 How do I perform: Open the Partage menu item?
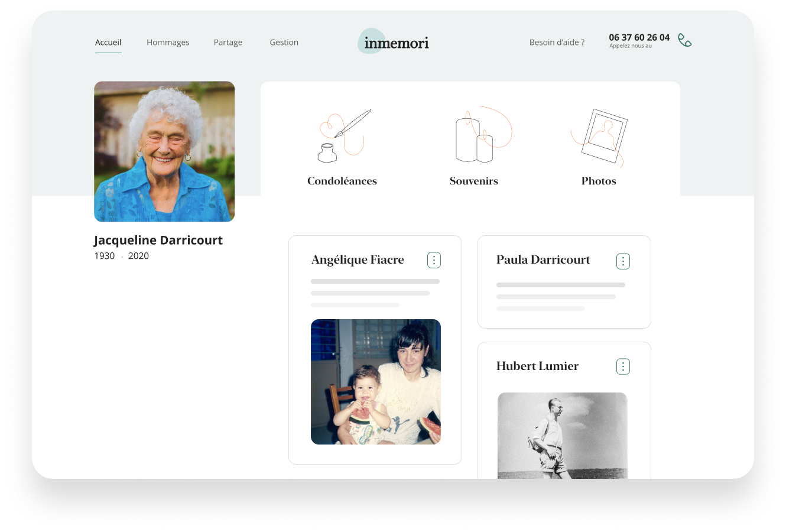[228, 43]
